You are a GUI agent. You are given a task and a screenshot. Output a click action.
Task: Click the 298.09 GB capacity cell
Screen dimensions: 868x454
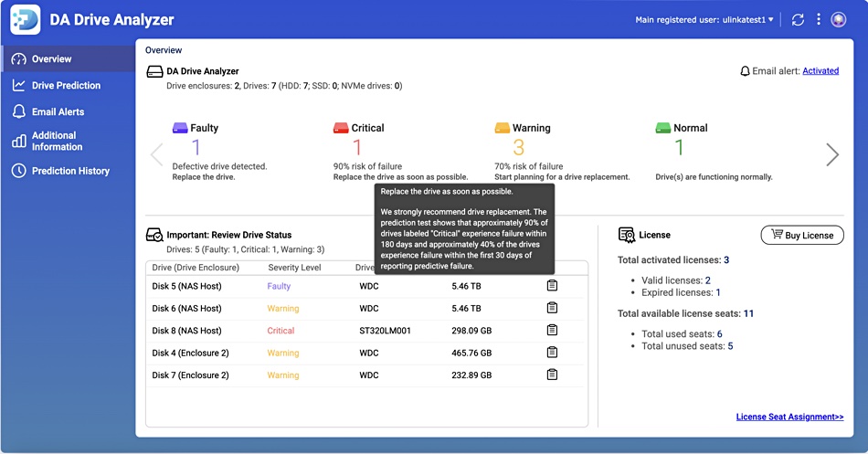pos(471,331)
